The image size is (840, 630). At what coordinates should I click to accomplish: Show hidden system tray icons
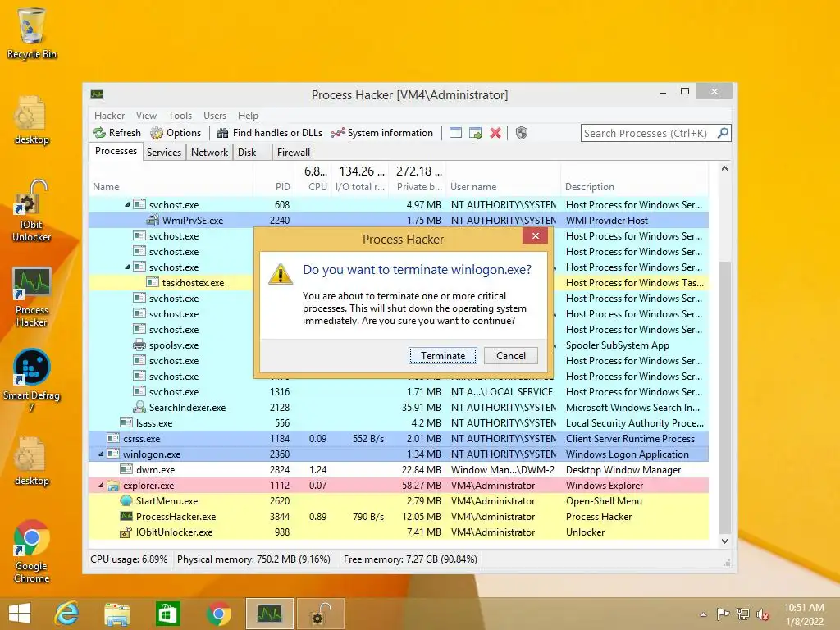[x=703, y=614]
